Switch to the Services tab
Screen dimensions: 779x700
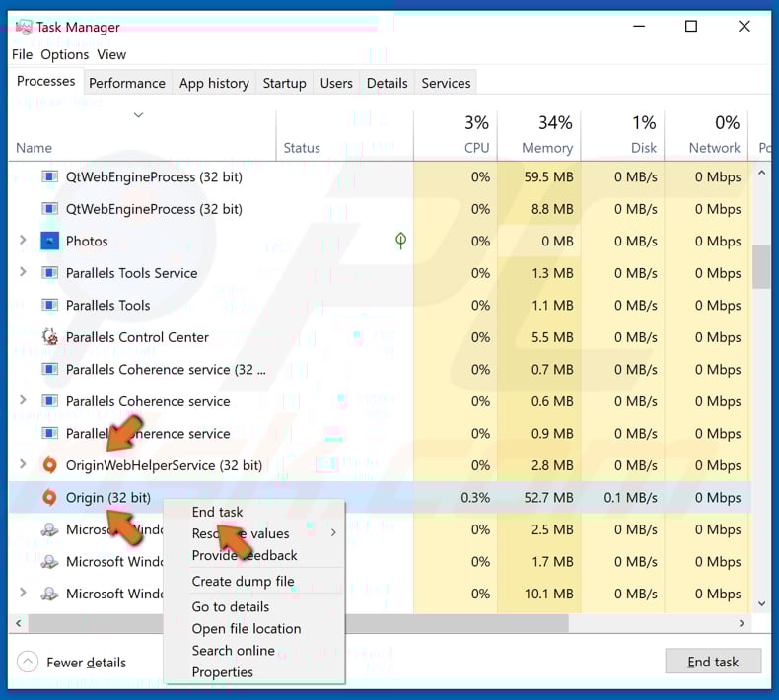pyautogui.click(x=446, y=83)
